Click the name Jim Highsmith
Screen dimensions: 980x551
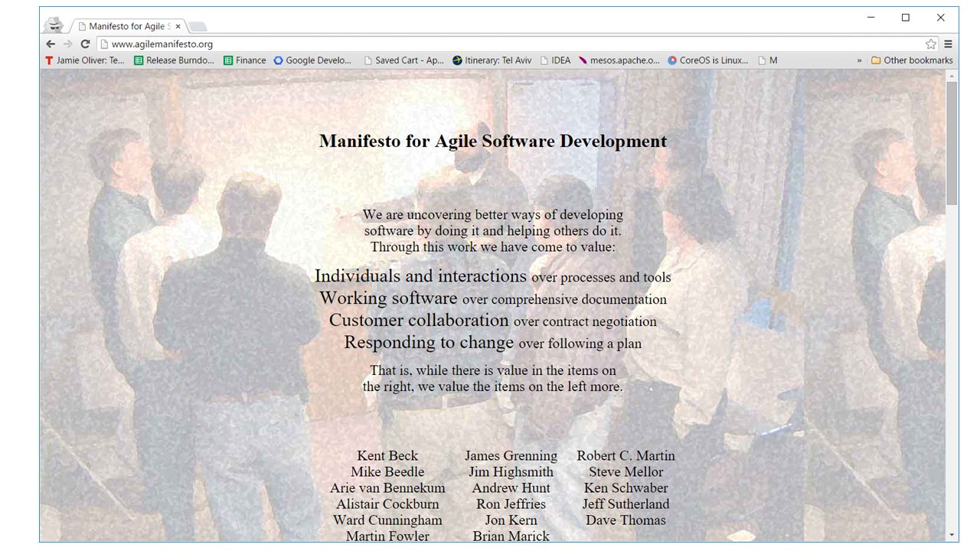click(511, 471)
